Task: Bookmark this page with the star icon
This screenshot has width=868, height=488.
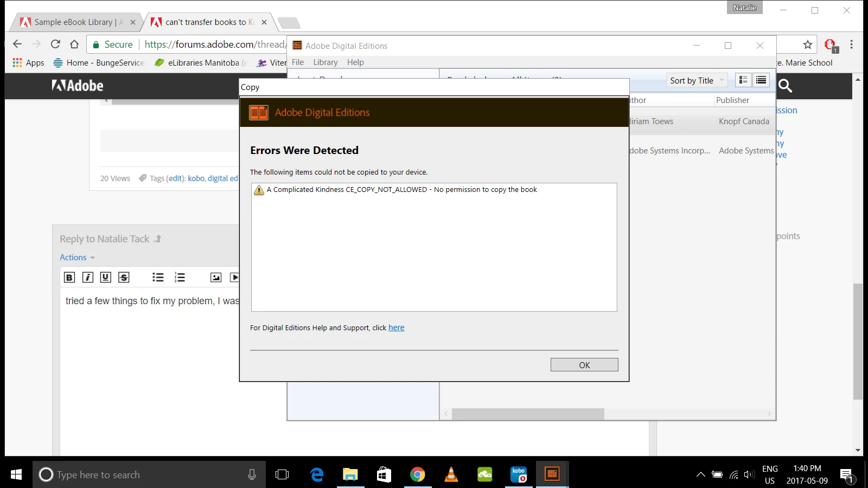Action: pos(808,44)
